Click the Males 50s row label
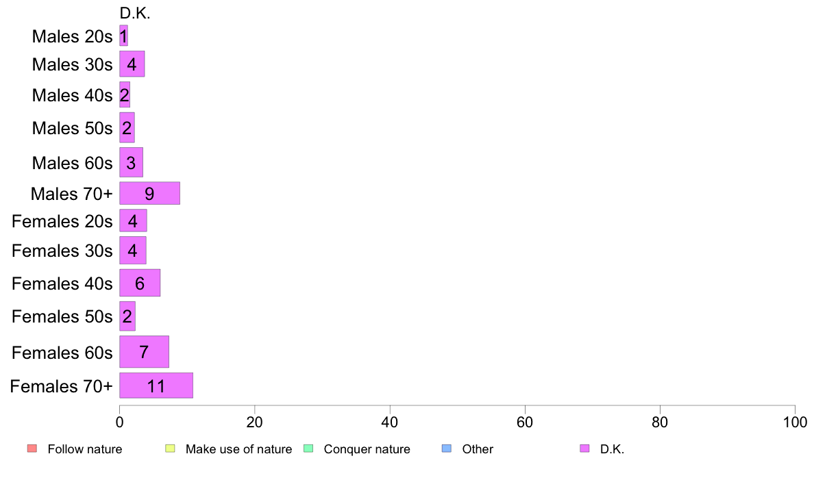This screenshot has width=814, height=504. click(x=72, y=128)
